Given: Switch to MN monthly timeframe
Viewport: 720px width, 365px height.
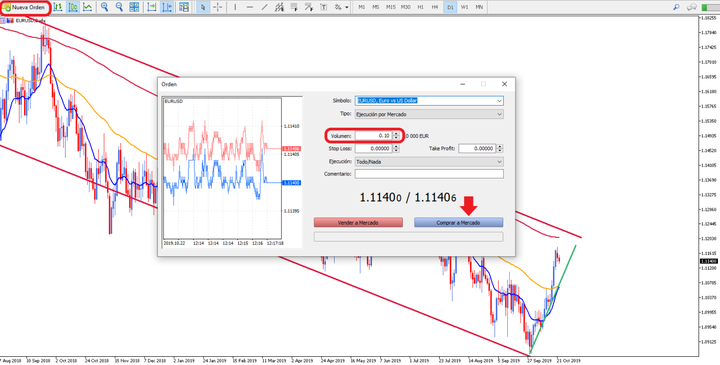Looking at the screenshot, I should point(479,7).
